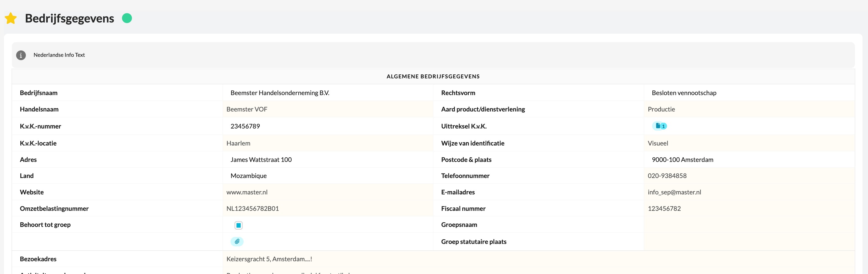
Task: Click the empty Groepsnaam field
Action: [749, 225]
